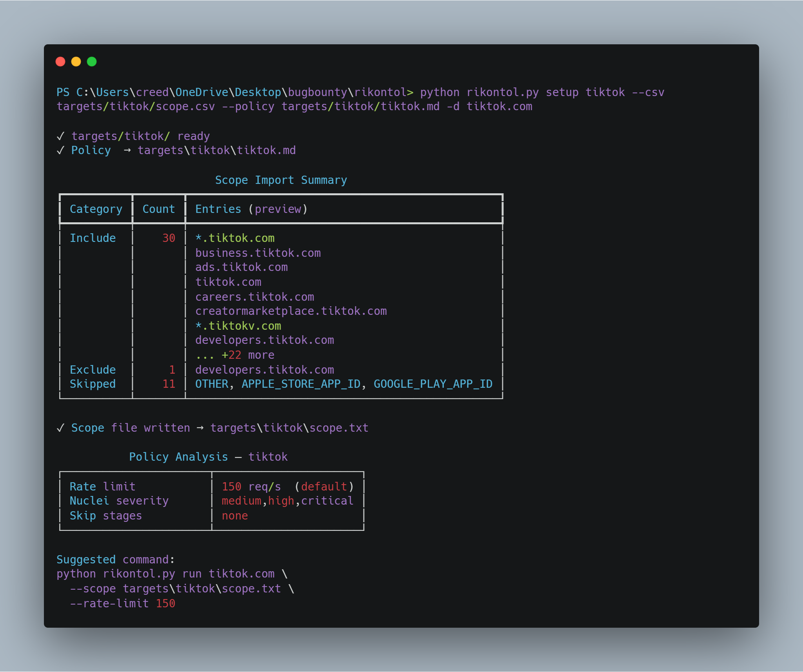This screenshot has width=803, height=672.
Task: Click the Skipped count value 11
Action: point(169,384)
